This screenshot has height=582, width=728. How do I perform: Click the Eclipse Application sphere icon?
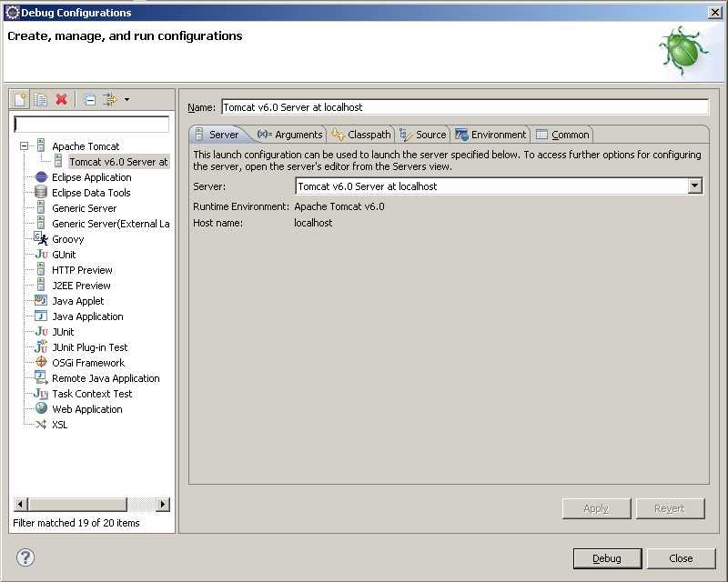click(x=41, y=176)
